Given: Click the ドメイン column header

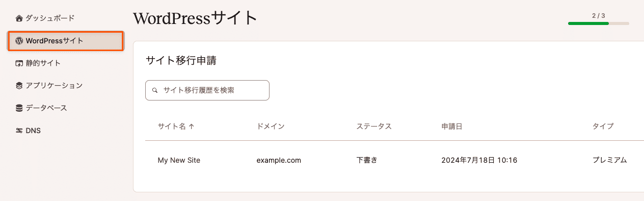Looking at the screenshot, I should coord(271,127).
